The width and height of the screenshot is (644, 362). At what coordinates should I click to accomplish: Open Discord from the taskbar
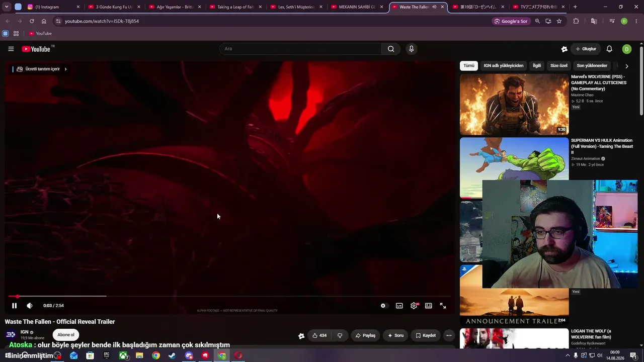pyautogui.click(x=189, y=355)
